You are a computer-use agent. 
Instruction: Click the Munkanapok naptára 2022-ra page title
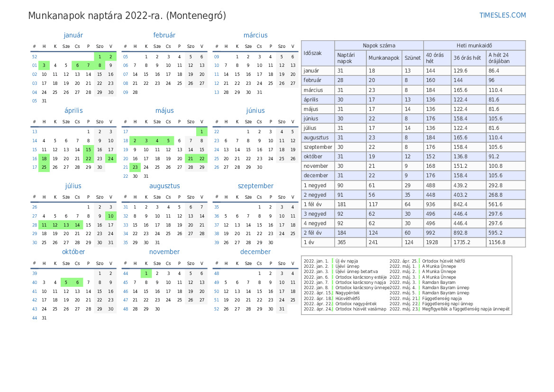(127, 16)
